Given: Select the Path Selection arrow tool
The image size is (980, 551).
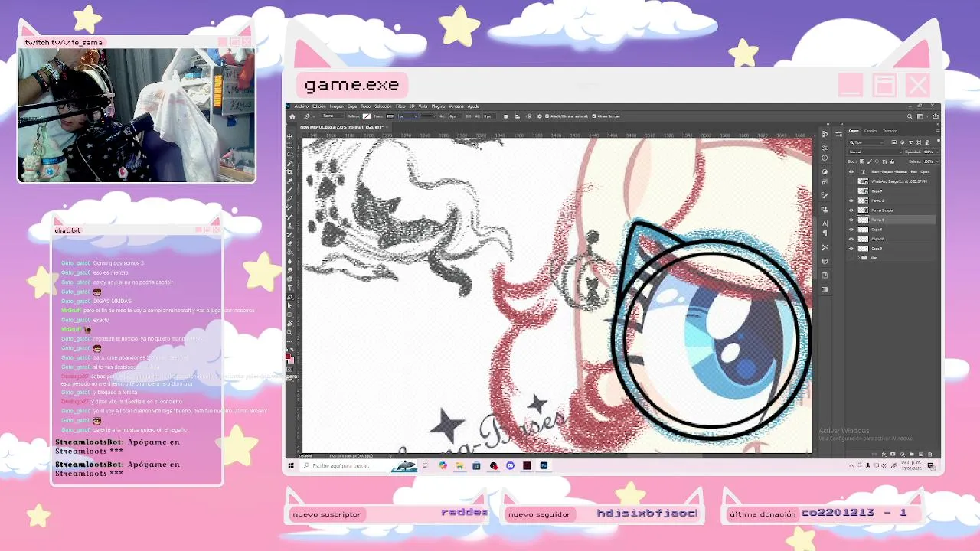Looking at the screenshot, I should coord(289,305).
